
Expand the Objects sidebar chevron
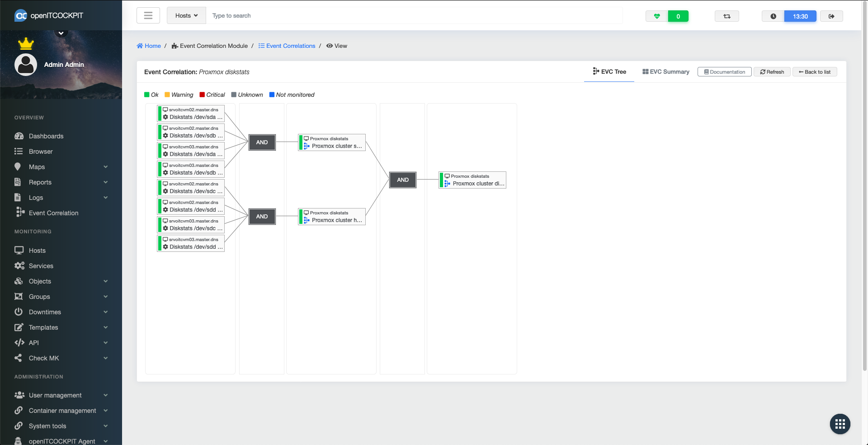105,281
